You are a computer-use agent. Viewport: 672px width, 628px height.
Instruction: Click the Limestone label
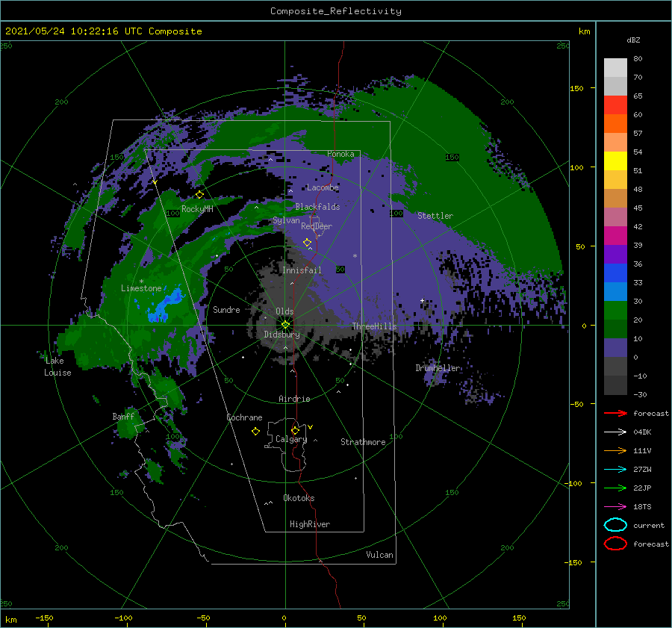pyautogui.click(x=141, y=288)
